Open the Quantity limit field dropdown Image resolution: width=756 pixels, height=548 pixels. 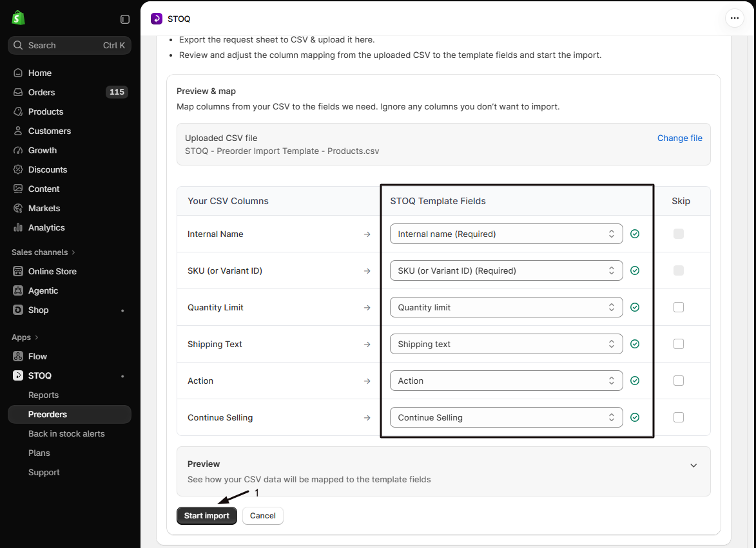(x=506, y=307)
